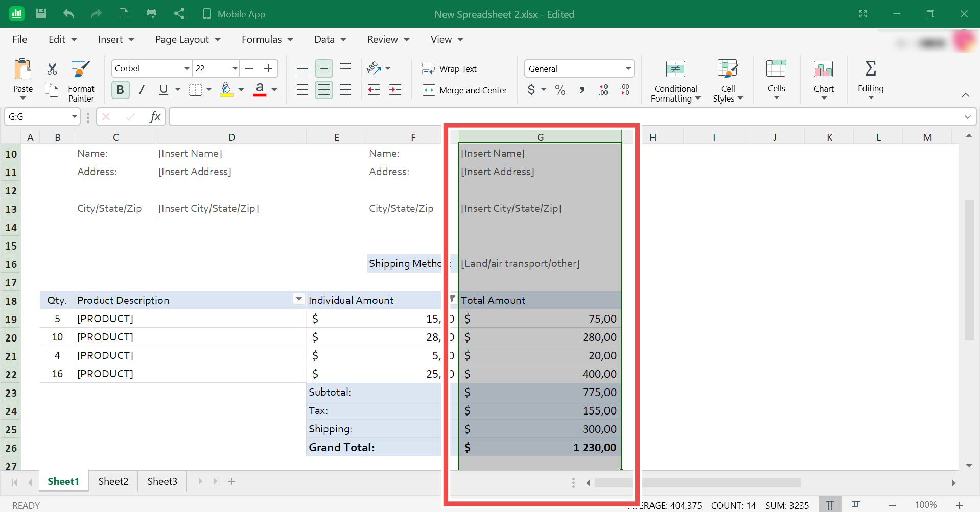Screen dimensions: 980x512
Task: Create a new document icon
Action: coord(124,14)
